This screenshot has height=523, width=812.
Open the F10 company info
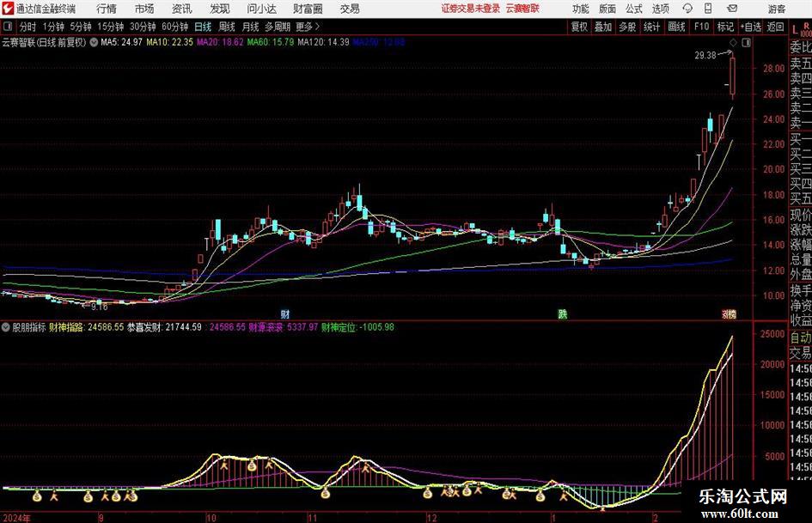(701, 27)
